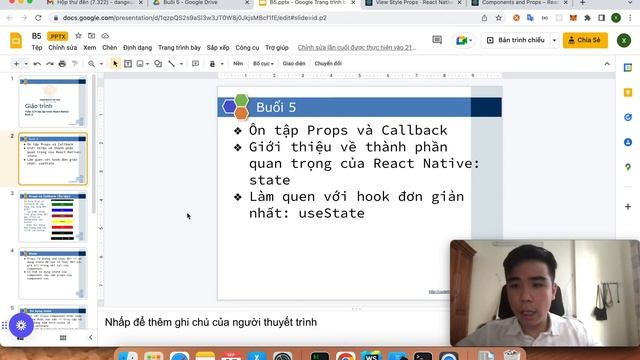The width and height of the screenshot is (640, 360).
Task: Add a comment from toolbar
Action: [196, 64]
